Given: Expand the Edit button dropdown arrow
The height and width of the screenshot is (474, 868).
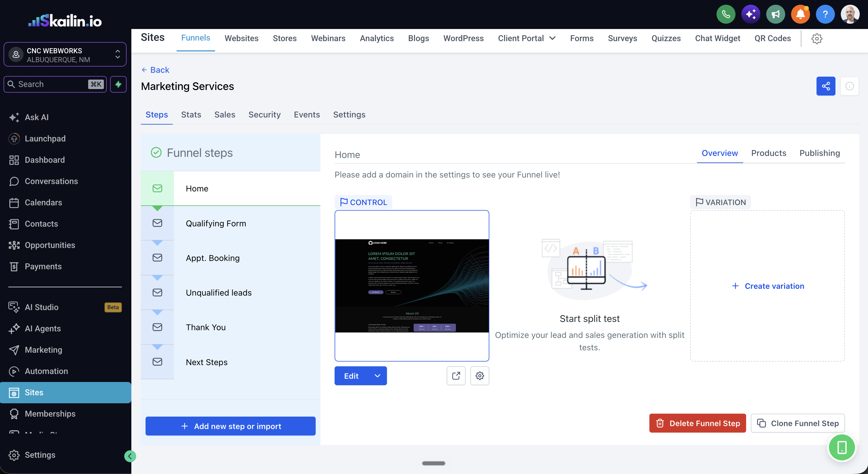Looking at the screenshot, I should pos(377,376).
